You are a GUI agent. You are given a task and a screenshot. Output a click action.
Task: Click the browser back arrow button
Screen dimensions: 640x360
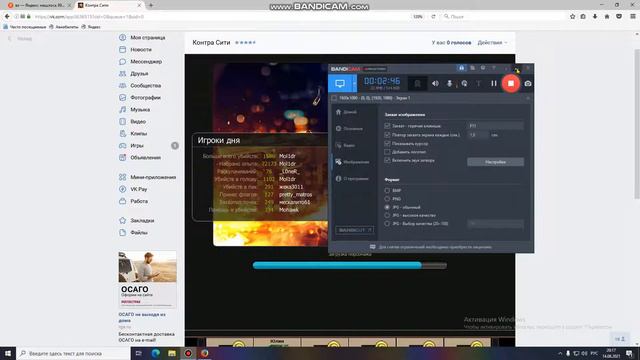point(7,17)
